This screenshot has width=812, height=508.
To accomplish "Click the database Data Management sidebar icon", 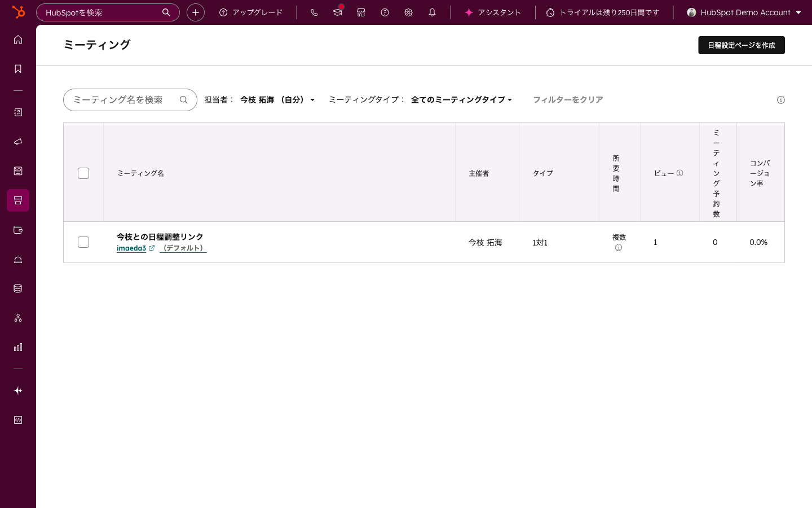I will (x=17, y=288).
